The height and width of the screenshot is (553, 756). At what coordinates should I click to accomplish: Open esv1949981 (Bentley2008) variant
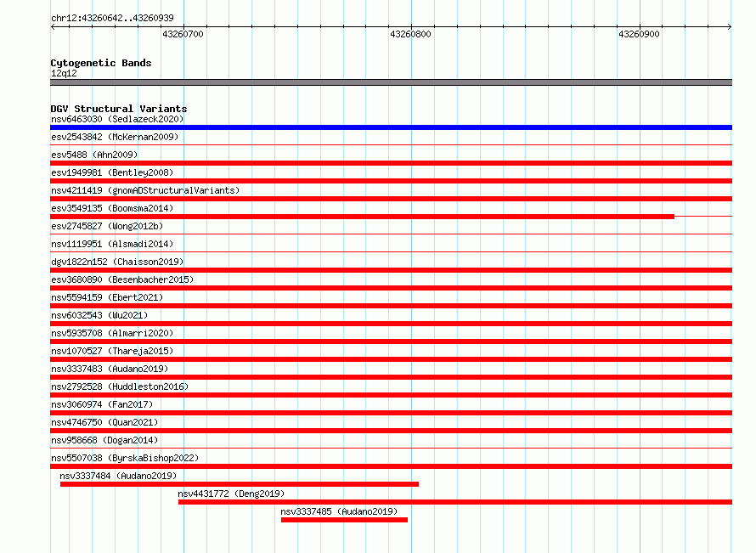112,172
